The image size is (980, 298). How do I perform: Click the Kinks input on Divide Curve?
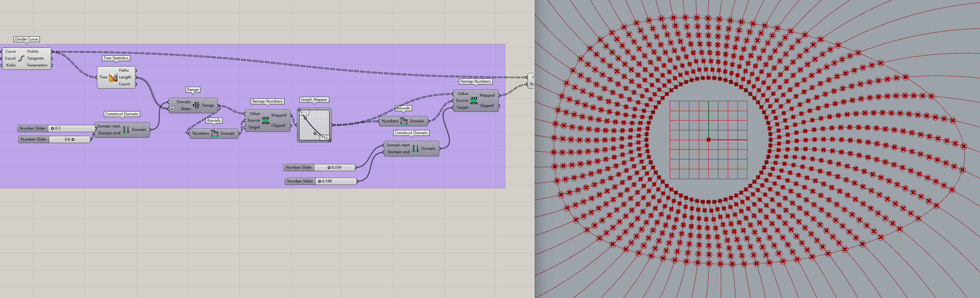11,65
